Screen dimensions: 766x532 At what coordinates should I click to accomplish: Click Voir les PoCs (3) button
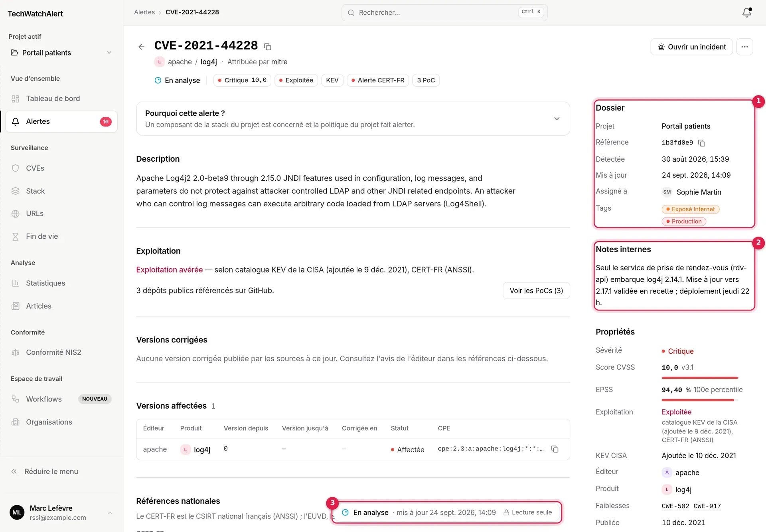[x=536, y=291]
